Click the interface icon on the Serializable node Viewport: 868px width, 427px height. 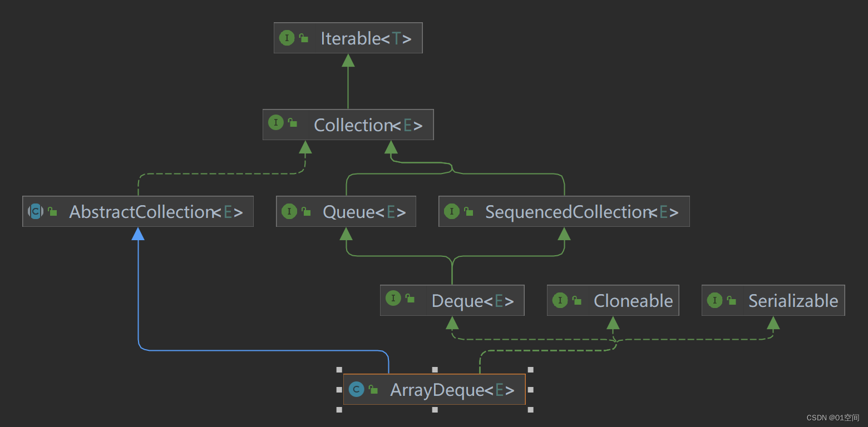(714, 301)
